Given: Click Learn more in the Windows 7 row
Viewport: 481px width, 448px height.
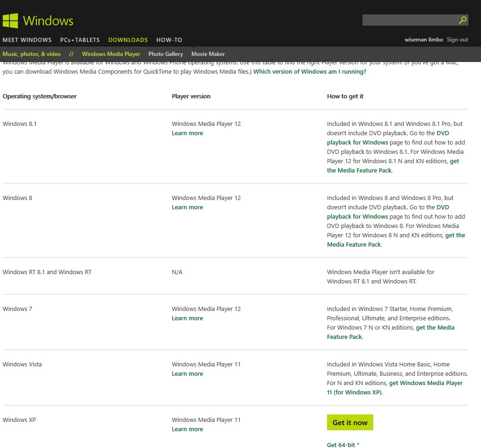Looking at the screenshot, I should coord(187,318).
